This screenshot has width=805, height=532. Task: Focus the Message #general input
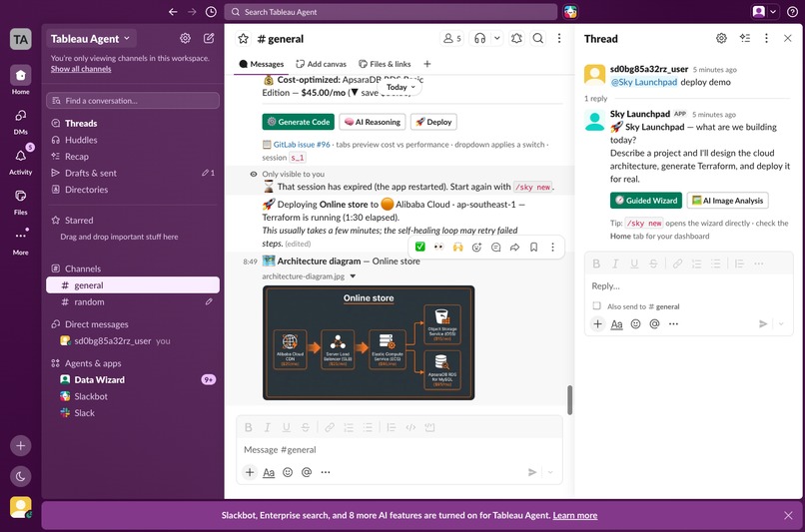click(x=400, y=450)
